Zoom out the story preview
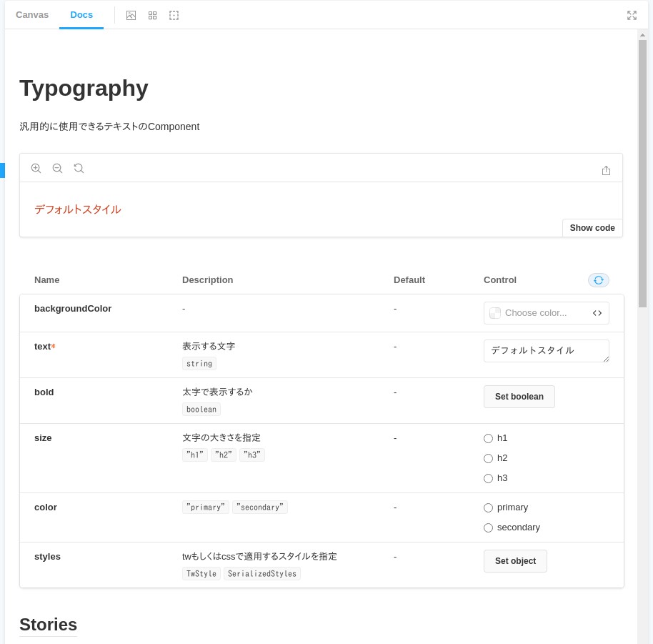The image size is (653, 644). tap(57, 168)
